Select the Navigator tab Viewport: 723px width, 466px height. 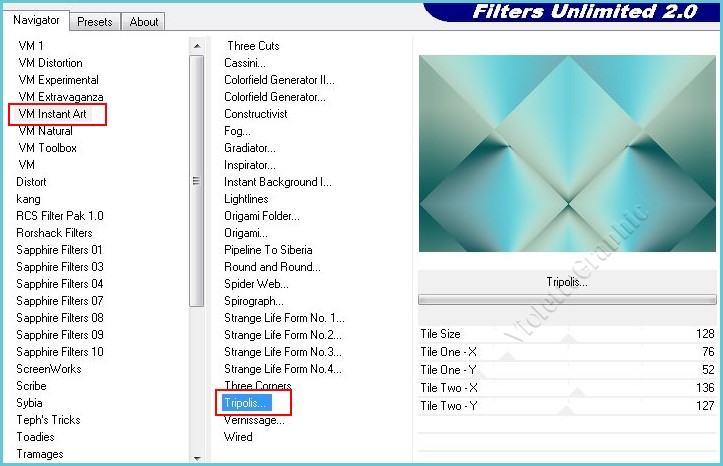[x=37, y=20]
